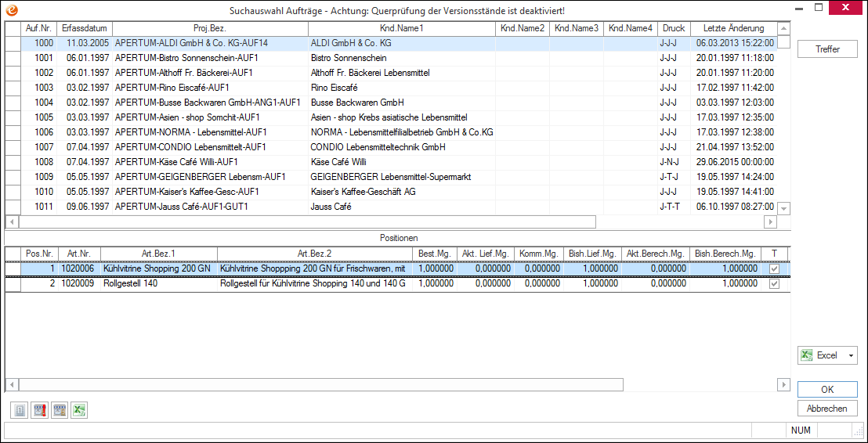868x443 pixels.
Task: Click the Knd.Name2 column header
Action: pyautogui.click(x=522, y=28)
